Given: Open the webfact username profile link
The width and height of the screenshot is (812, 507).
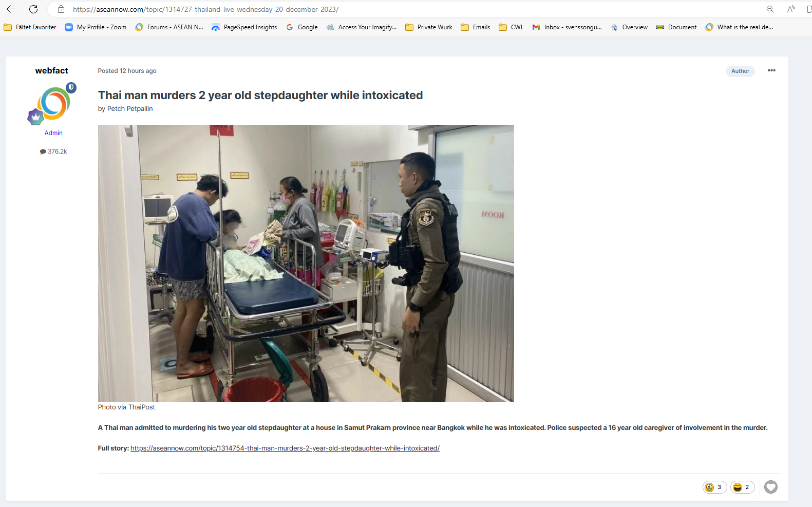Looking at the screenshot, I should (51, 71).
